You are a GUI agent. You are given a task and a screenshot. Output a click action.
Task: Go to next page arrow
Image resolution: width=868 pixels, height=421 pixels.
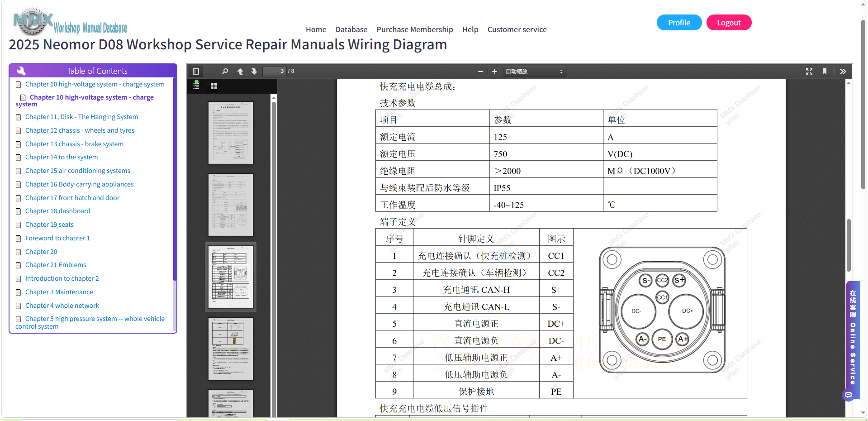tap(254, 72)
